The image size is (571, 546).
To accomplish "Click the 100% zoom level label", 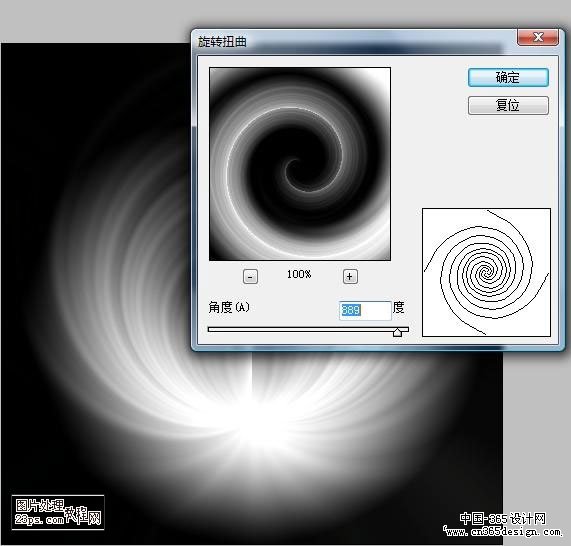I will [299, 274].
